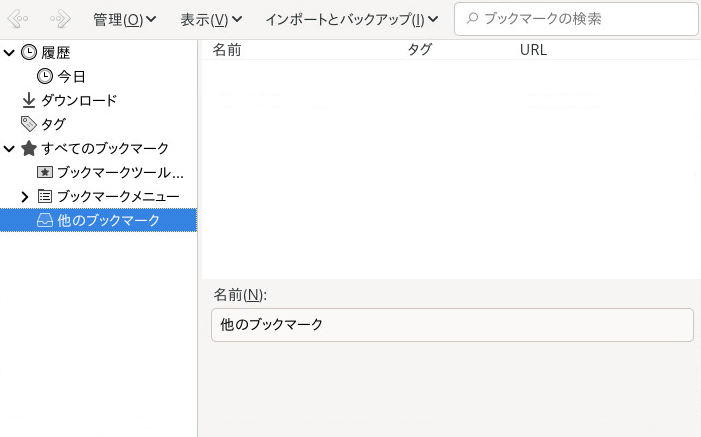701x437 pixels.
Task: Click the clock icon beside 履歴
Action: click(29, 52)
